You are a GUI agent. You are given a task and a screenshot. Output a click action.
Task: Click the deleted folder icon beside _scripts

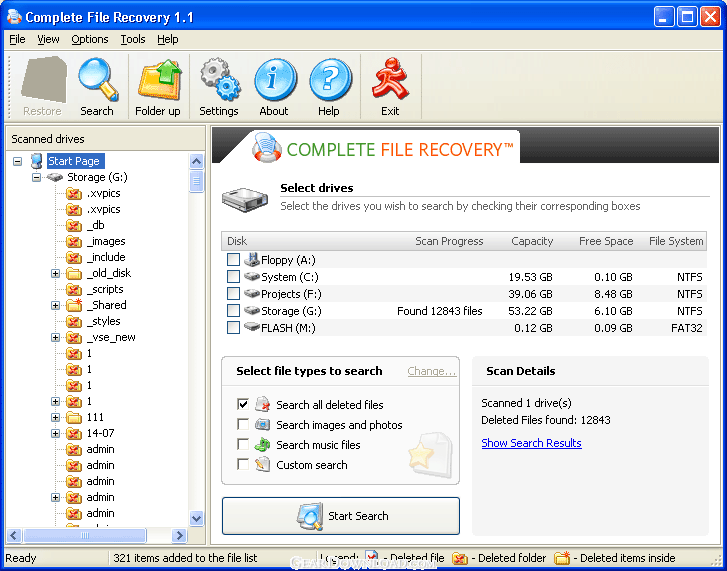[x=74, y=290]
